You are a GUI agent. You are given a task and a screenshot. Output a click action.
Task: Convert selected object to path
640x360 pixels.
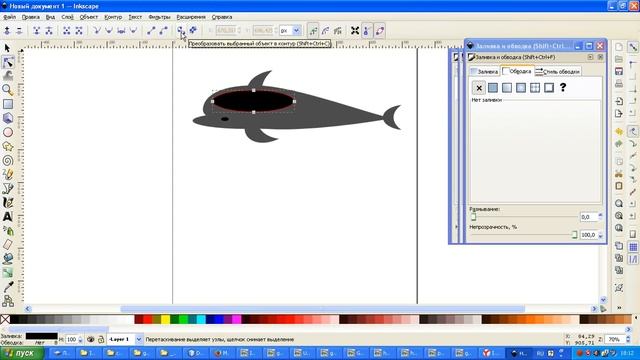(x=180, y=31)
